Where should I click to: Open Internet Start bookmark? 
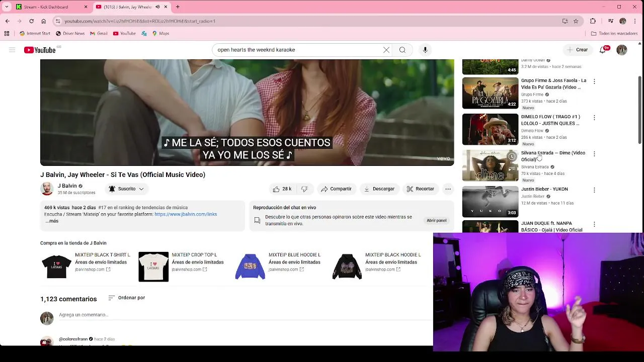click(35, 34)
